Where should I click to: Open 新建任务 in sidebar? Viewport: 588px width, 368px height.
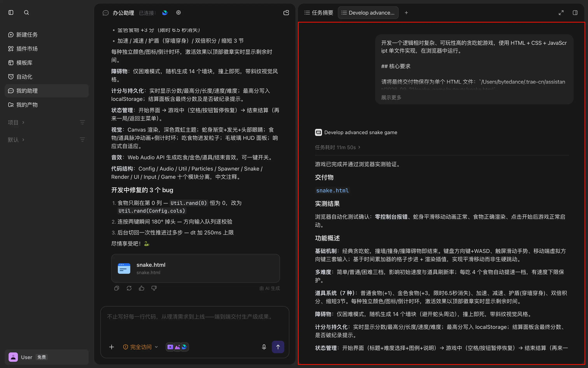47,35
